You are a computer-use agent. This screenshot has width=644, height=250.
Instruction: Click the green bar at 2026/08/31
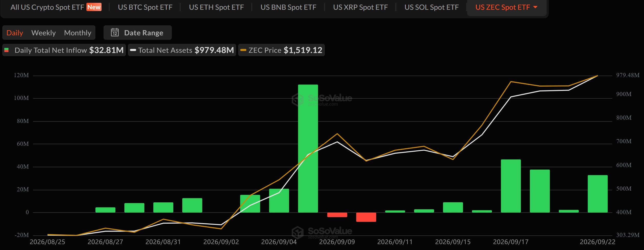click(163, 207)
